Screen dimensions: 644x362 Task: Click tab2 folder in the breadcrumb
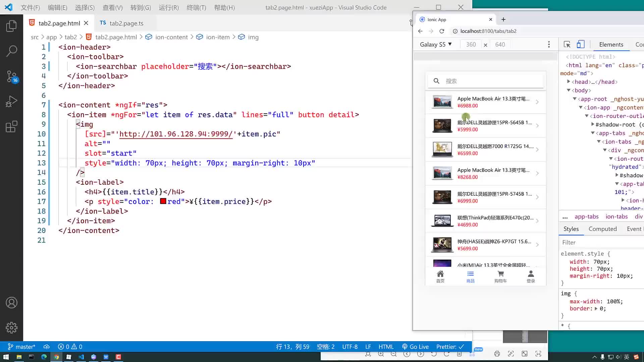[x=71, y=37]
